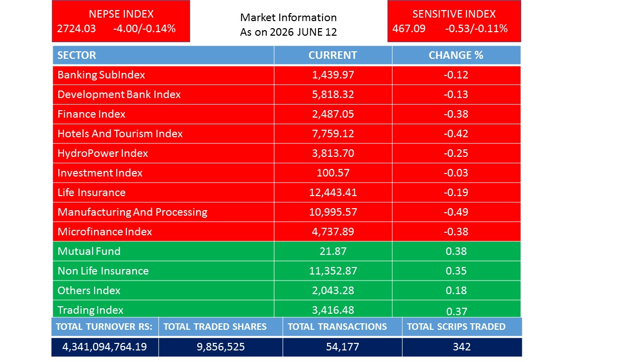The image size is (644, 362).
Task: Click Manufacturing And Processing change -0.49
Action: (x=456, y=212)
